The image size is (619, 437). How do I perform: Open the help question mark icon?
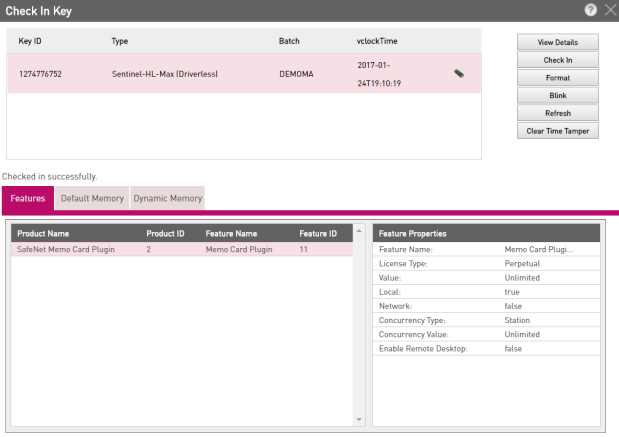(591, 10)
